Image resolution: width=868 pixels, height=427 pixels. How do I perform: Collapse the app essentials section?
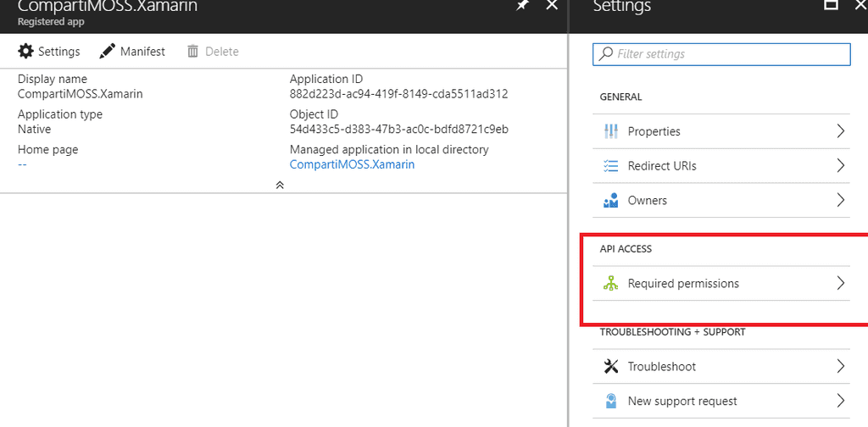[x=280, y=185]
